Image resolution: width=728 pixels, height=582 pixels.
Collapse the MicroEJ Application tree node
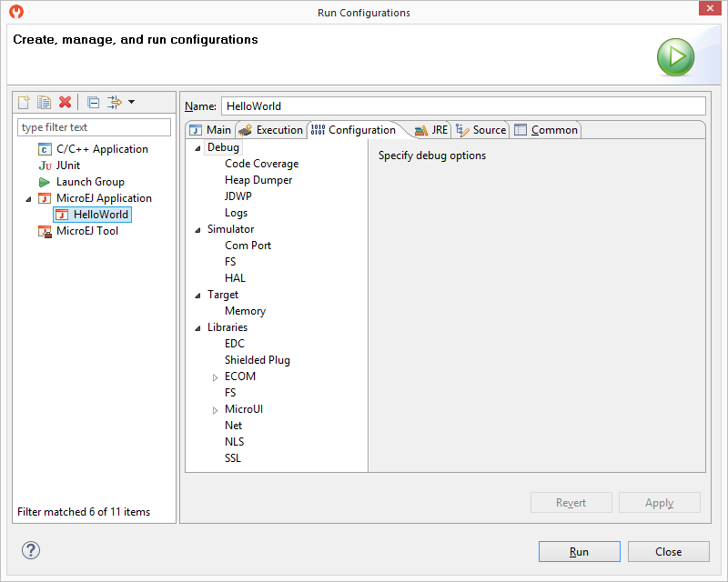pyautogui.click(x=27, y=198)
